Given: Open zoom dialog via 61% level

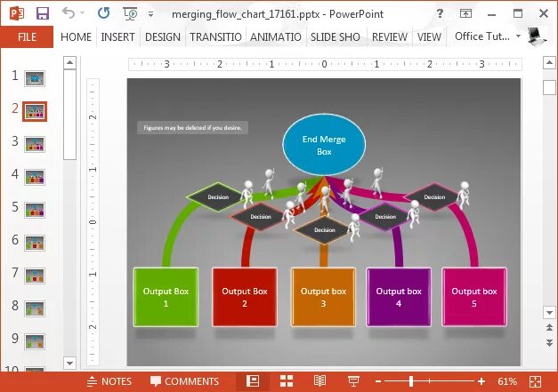Looking at the screenshot, I should coord(506,381).
